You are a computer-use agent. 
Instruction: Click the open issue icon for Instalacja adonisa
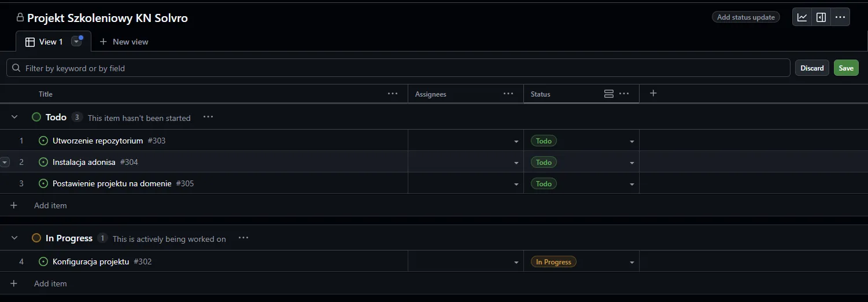coord(43,163)
